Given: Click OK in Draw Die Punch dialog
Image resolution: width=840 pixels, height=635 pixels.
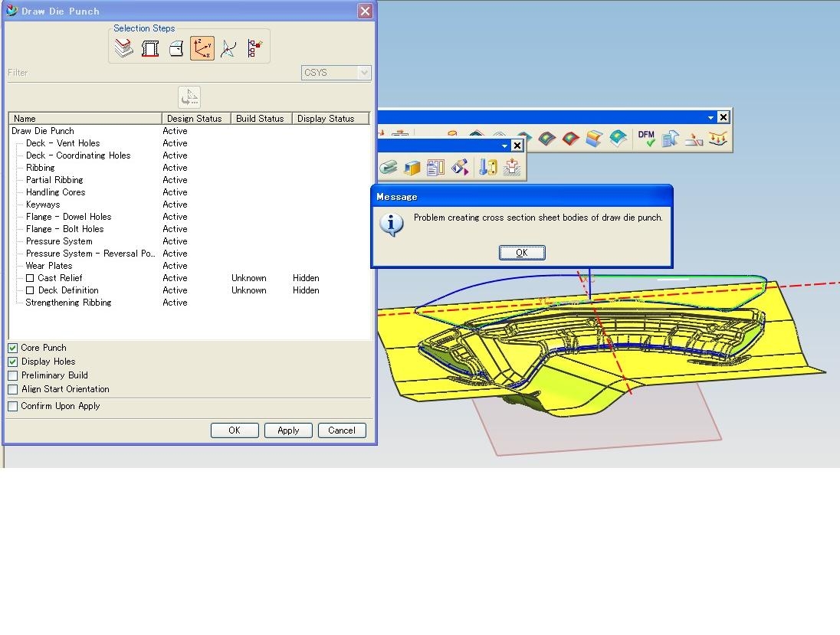Looking at the screenshot, I should pos(235,430).
